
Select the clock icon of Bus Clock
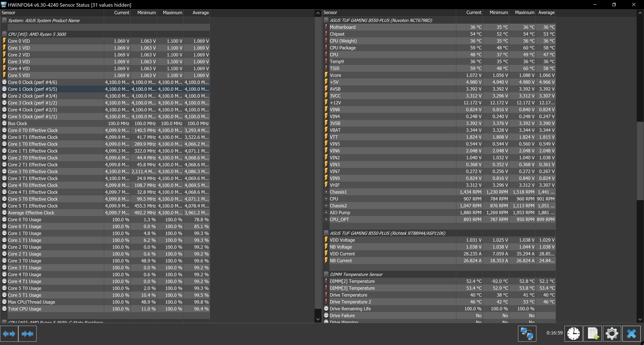pos(4,123)
